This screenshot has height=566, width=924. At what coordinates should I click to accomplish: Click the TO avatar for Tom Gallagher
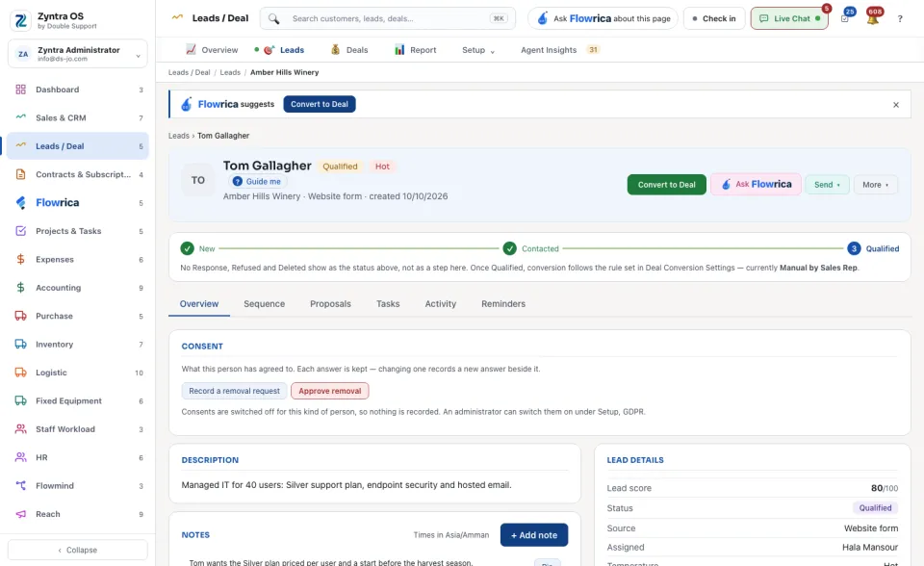(x=198, y=180)
